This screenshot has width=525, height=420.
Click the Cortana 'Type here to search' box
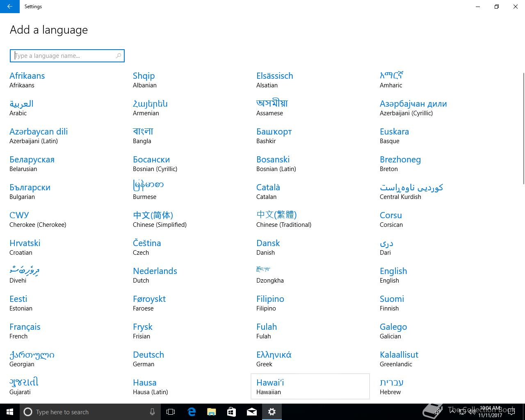pos(89,412)
